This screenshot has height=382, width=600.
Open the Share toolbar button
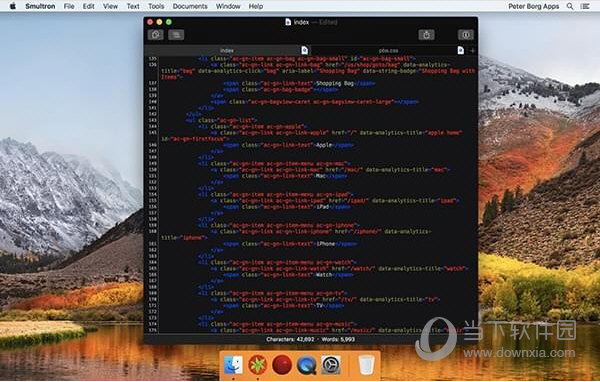pyautogui.click(x=426, y=35)
